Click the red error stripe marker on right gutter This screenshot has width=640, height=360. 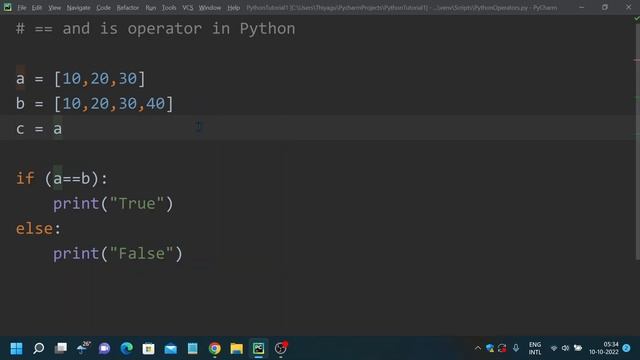pyautogui.click(x=637, y=60)
